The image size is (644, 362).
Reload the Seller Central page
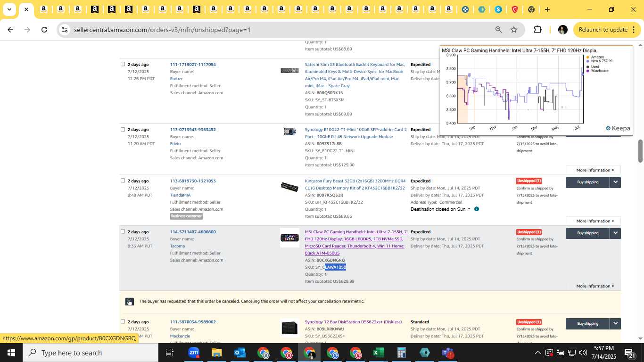44,30
